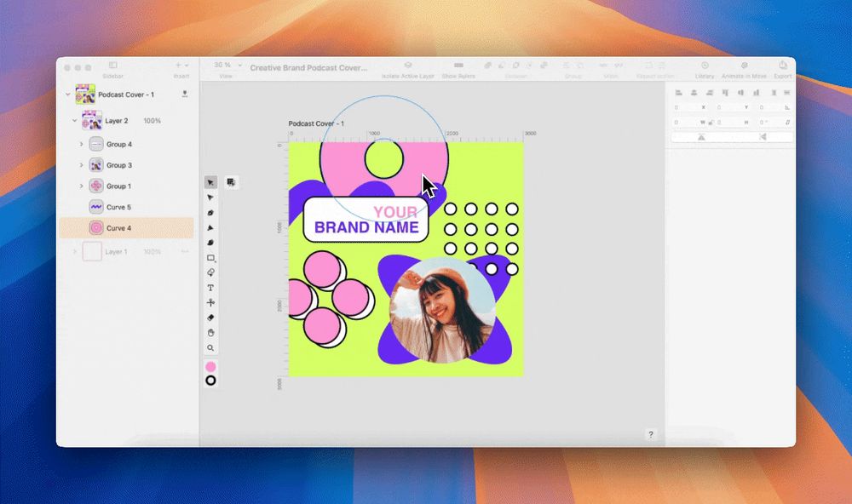Select the Zoom magnifier tool
This screenshot has height=504, width=852.
click(x=210, y=347)
